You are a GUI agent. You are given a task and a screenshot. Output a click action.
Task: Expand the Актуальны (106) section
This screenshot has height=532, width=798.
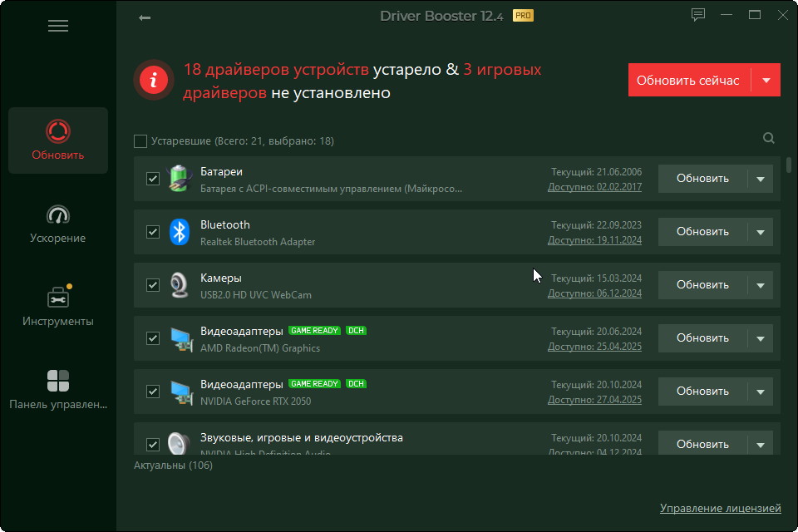click(x=173, y=465)
